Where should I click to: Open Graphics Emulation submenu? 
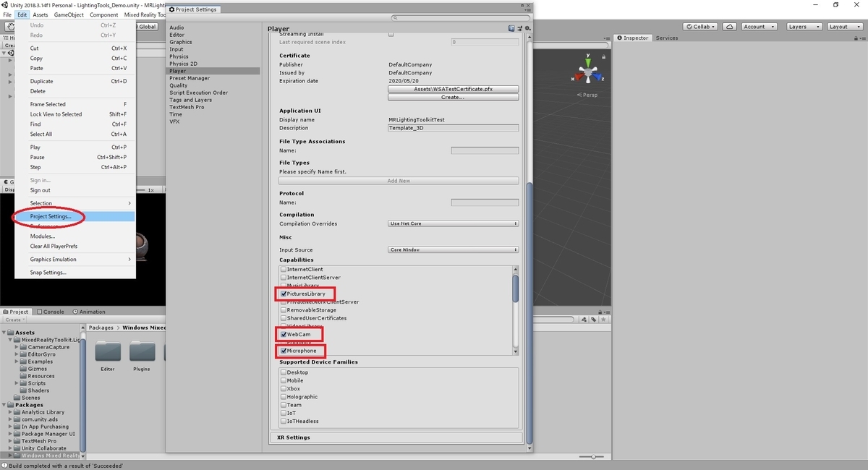click(x=75, y=259)
